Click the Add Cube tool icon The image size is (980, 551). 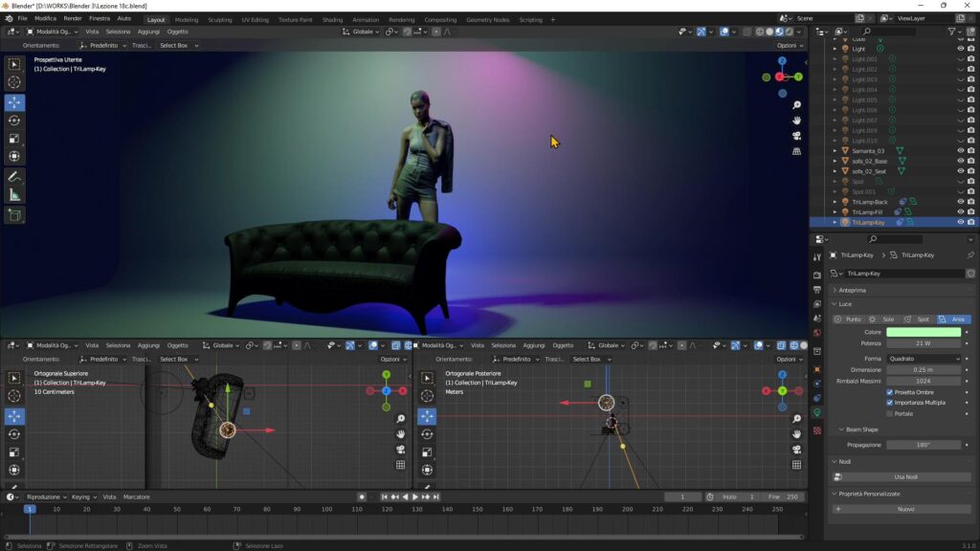click(14, 215)
